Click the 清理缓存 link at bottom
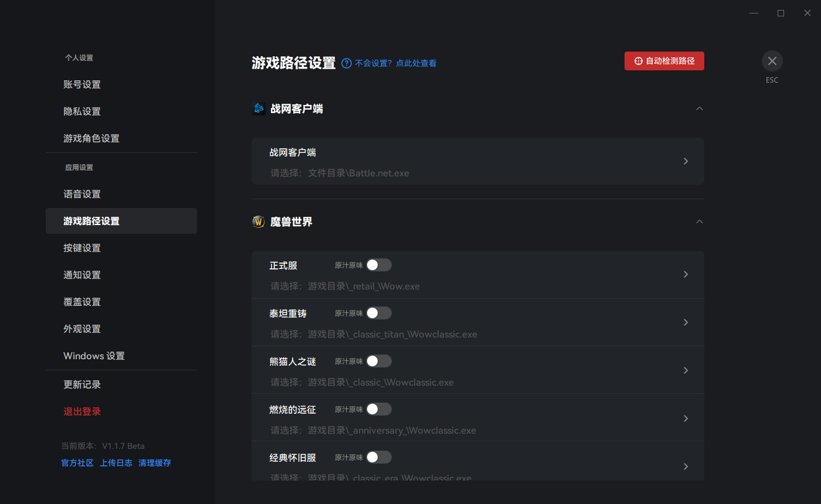This screenshot has height=504, width=821. pos(155,462)
